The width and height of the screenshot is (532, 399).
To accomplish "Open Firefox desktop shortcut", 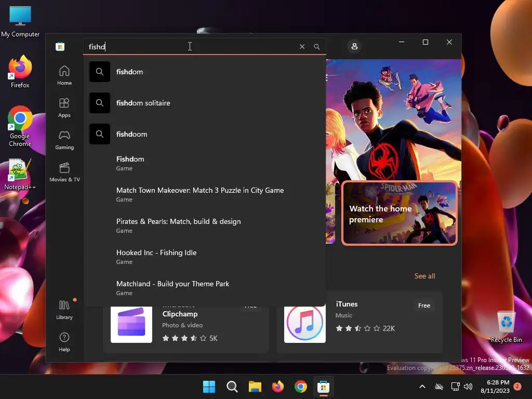I will tap(20, 72).
